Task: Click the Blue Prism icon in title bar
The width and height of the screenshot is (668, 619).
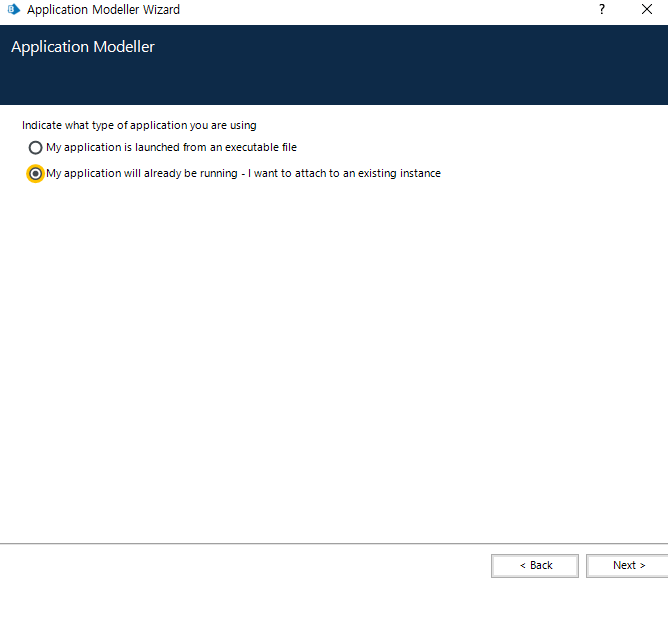Action: [x=14, y=9]
